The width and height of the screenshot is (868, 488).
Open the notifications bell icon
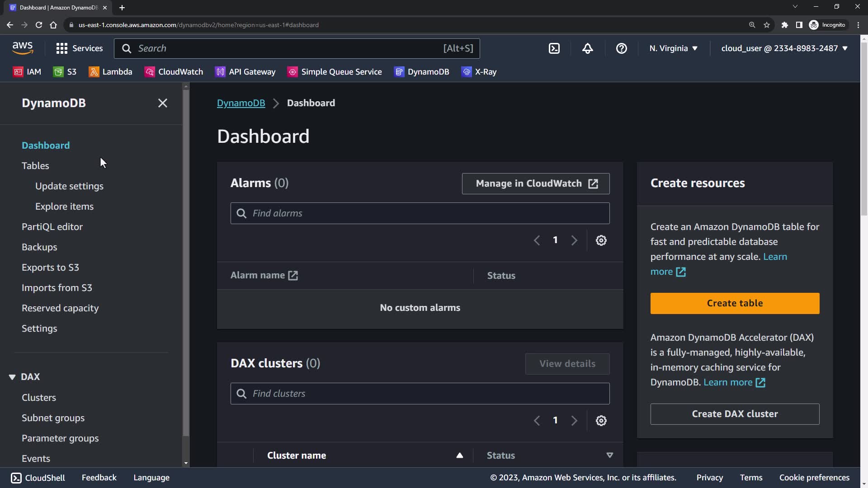587,48
